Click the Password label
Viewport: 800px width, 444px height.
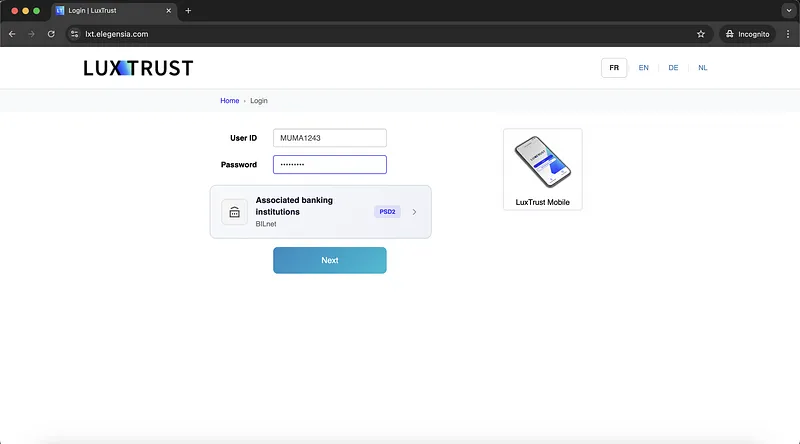239,164
